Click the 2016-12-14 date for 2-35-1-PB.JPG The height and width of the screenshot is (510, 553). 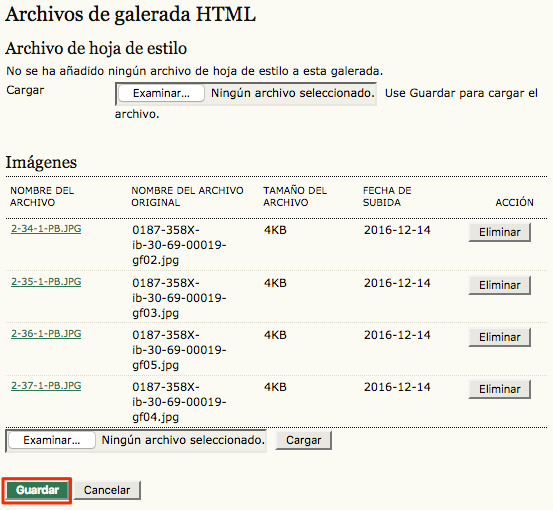point(397,283)
